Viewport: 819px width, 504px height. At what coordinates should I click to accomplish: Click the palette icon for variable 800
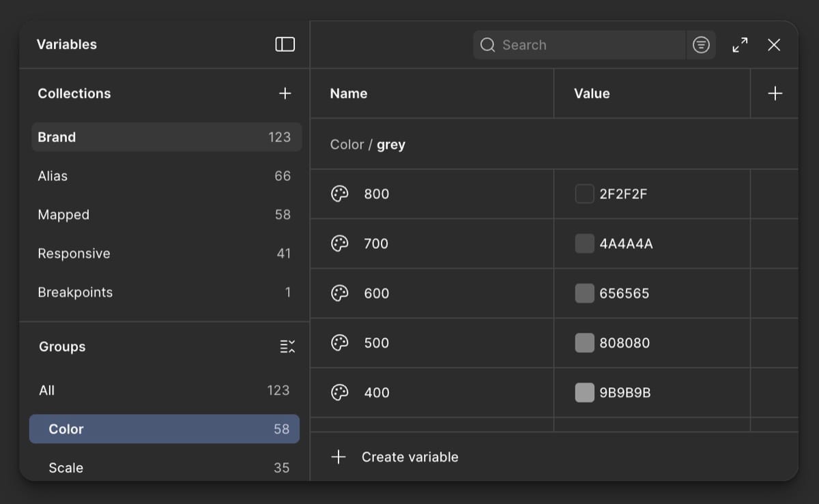point(339,194)
